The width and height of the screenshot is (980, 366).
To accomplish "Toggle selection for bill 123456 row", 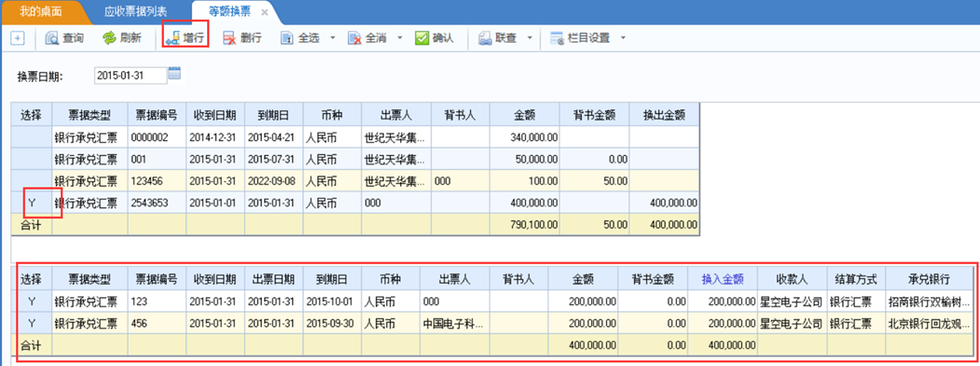I will tap(32, 181).
